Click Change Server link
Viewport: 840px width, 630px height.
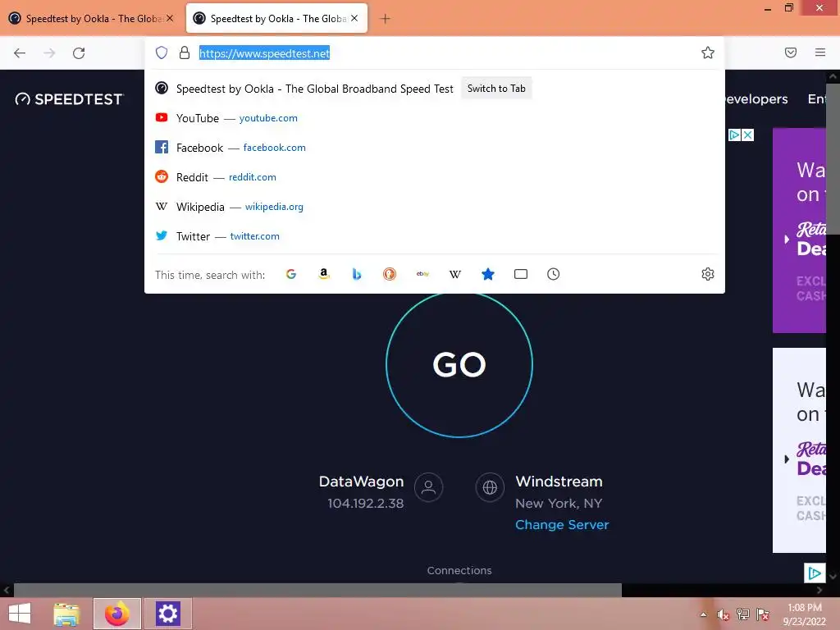point(562,524)
